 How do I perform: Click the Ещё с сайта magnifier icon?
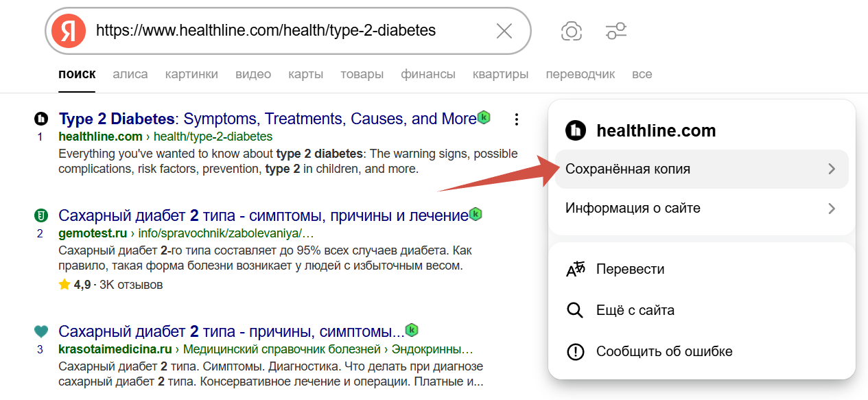(575, 311)
